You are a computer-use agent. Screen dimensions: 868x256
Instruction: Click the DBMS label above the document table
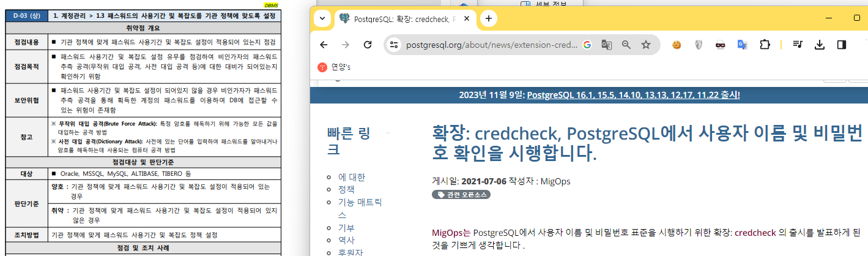272,6
